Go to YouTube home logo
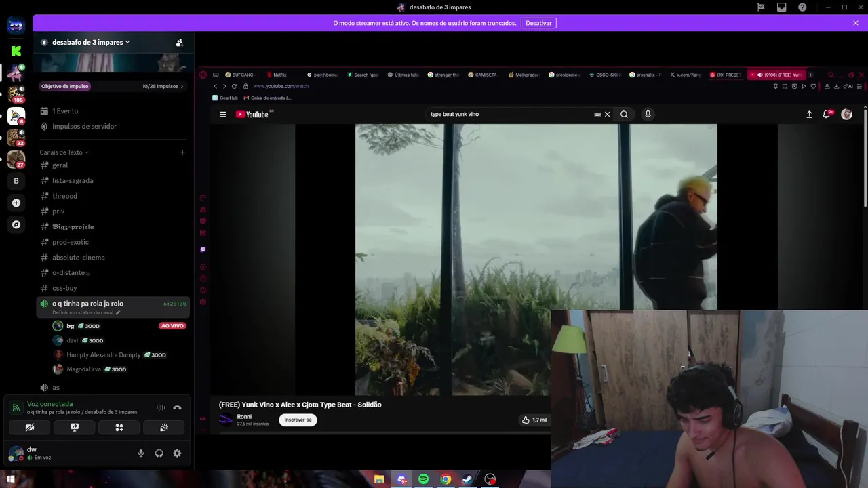Viewport: 868px width, 488px height. point(253,114)
